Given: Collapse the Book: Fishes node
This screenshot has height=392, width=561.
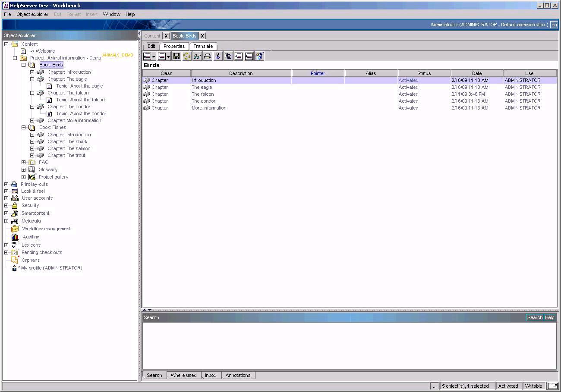Looking at the screenshot, I should tap(24, 128).
